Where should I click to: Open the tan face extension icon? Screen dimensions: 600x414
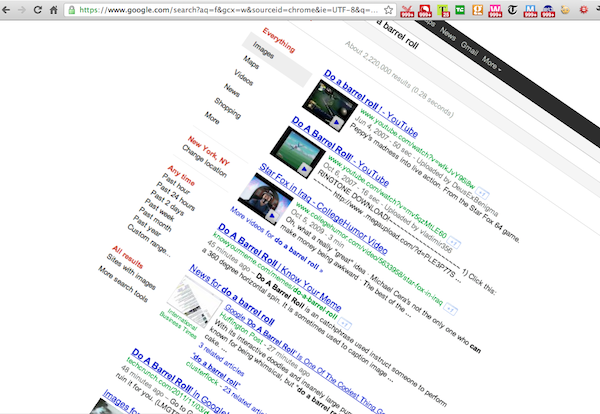565,10
